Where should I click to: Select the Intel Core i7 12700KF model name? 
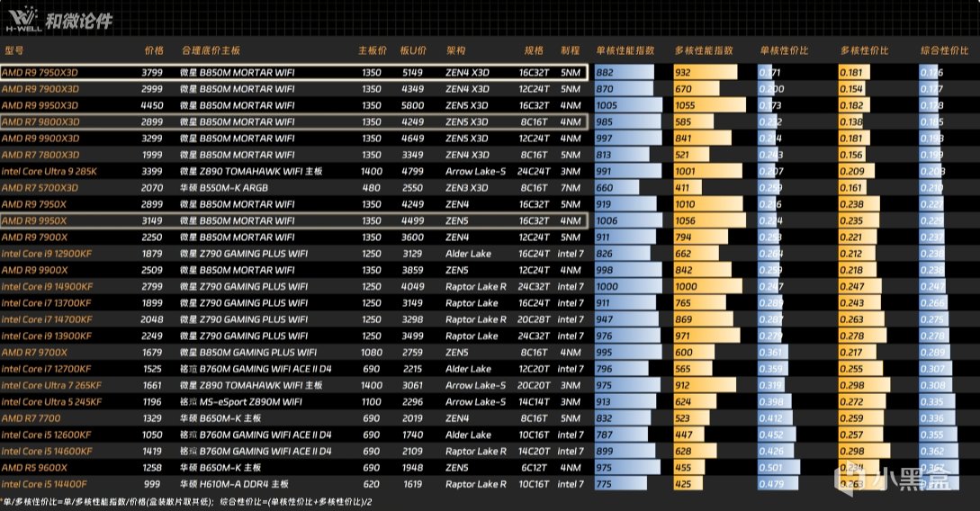pyautogui.click(x=46, y=369)
